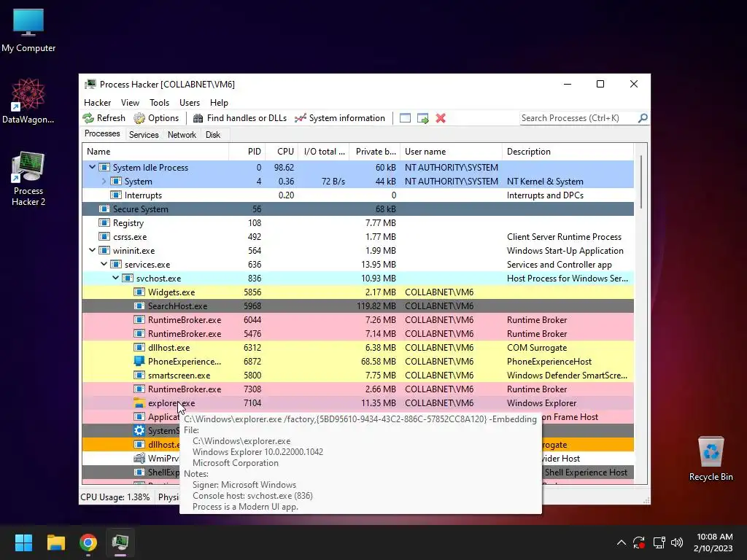Open Options from the toolbar
The width and height of the screenshot is (747, 560).
(x=156, y=118)
